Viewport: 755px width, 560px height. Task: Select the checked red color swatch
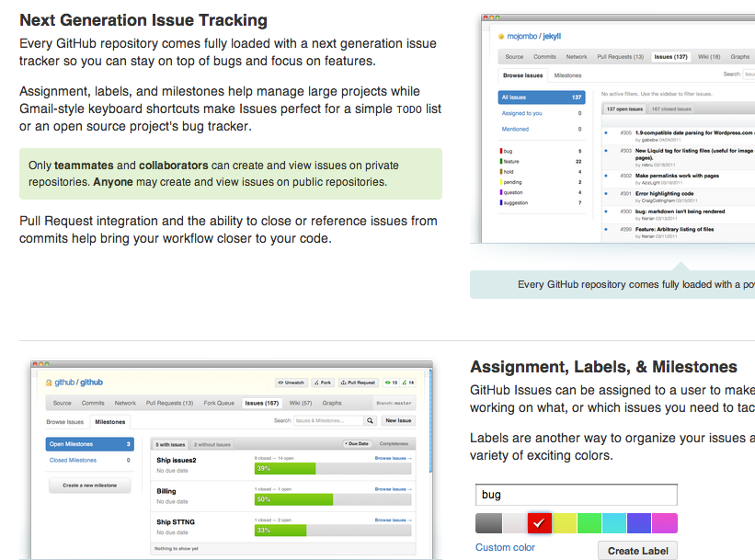539,523
